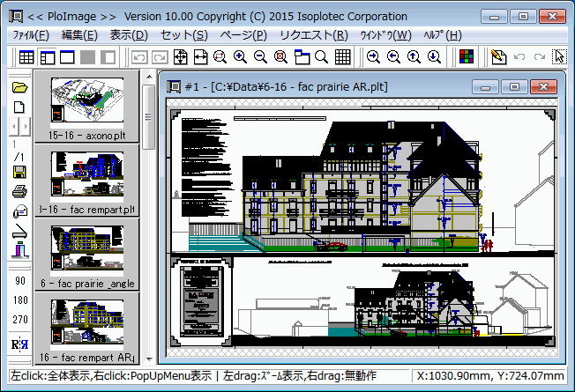Click the zoom in (plus) magnifier
575x392 pixels.
(240, 57)
